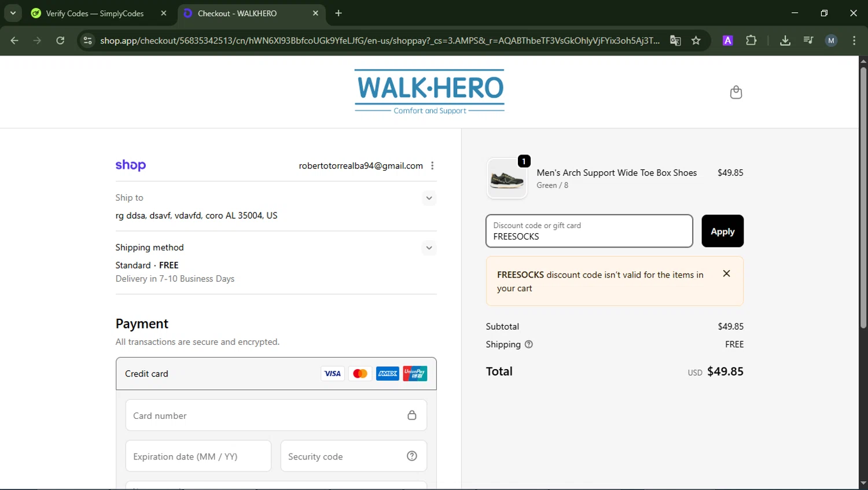
Task: Open the Chrome three-dot menu
Action: 854,40
